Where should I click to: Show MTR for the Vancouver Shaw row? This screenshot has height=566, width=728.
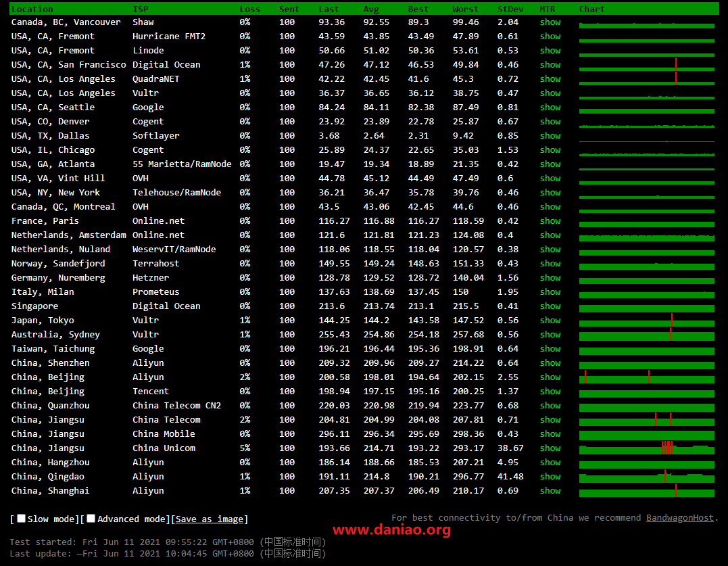550,22
